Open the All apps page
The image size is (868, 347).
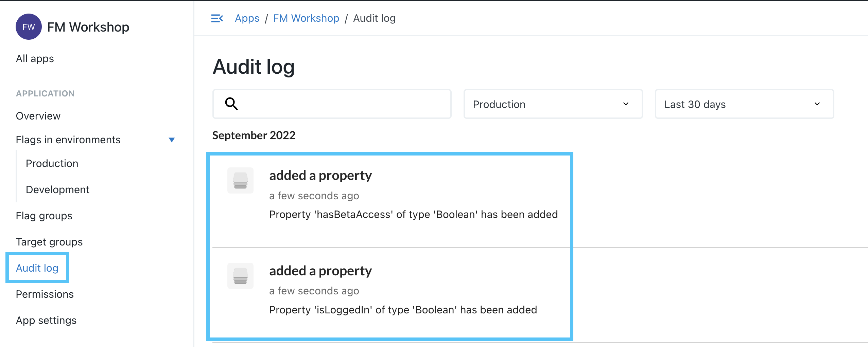[34, 58]
